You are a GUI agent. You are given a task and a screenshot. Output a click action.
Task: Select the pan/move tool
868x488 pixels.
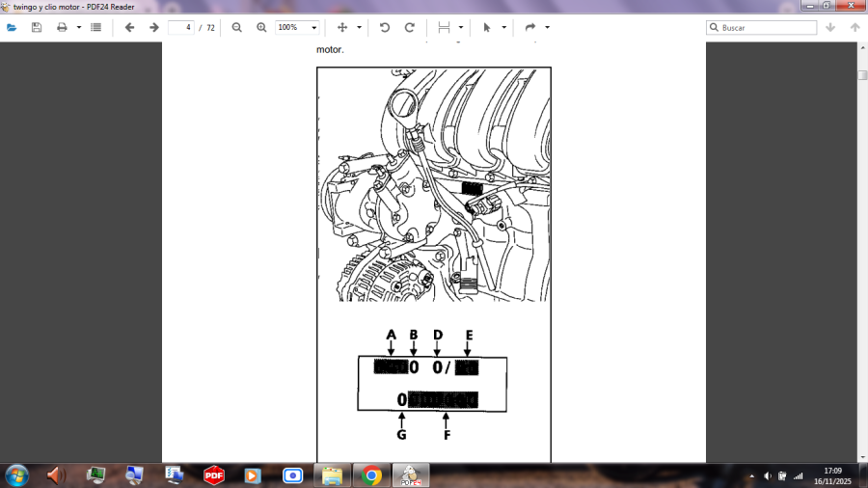[x=342, y=28]
